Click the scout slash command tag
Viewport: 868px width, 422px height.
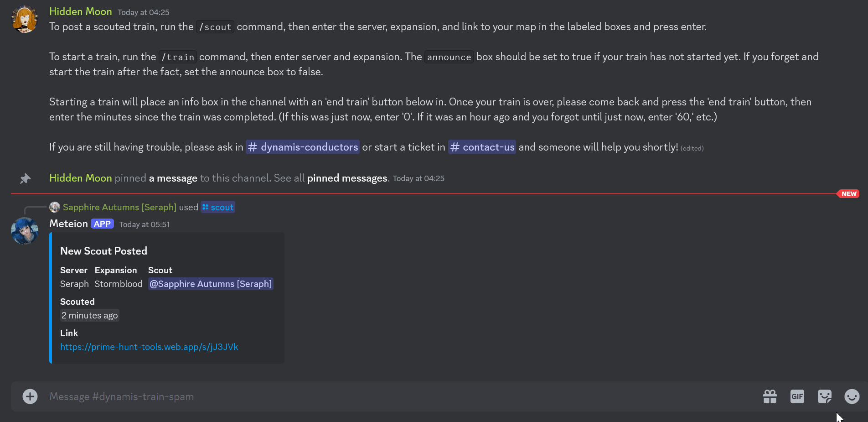point(218,207)
